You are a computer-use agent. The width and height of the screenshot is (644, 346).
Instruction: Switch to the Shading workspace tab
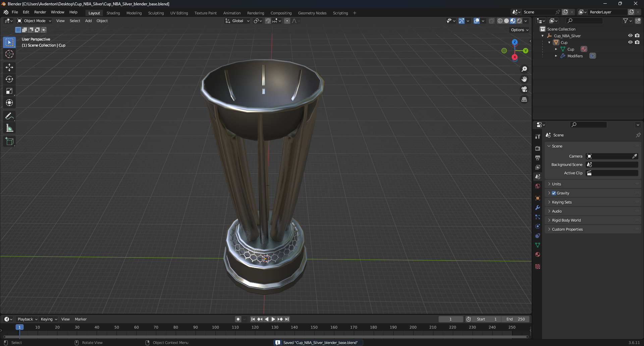(x=113, y=13)
